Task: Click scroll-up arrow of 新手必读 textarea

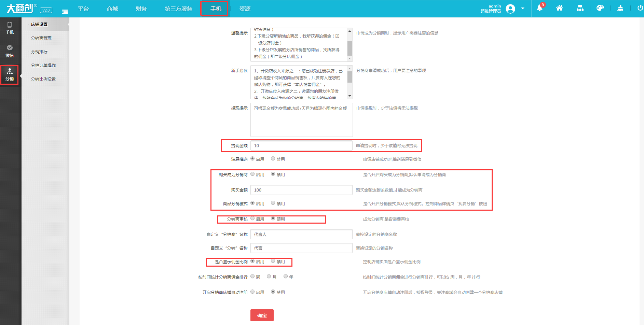Action: 350,69
